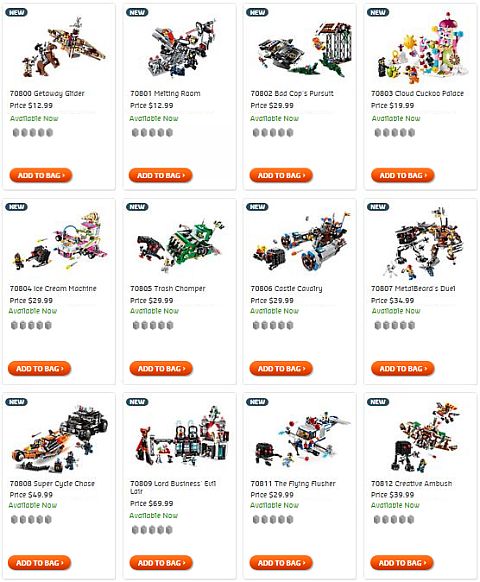Add 70812 Creative Ambush to bag
Viewport: 480px width, 582px height.
[402, 563]
